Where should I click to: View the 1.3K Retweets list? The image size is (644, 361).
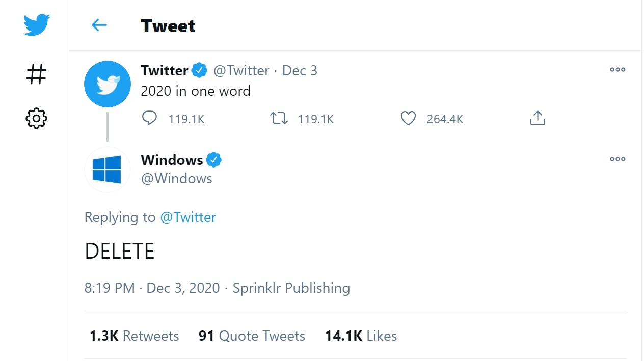coord(135,336)
